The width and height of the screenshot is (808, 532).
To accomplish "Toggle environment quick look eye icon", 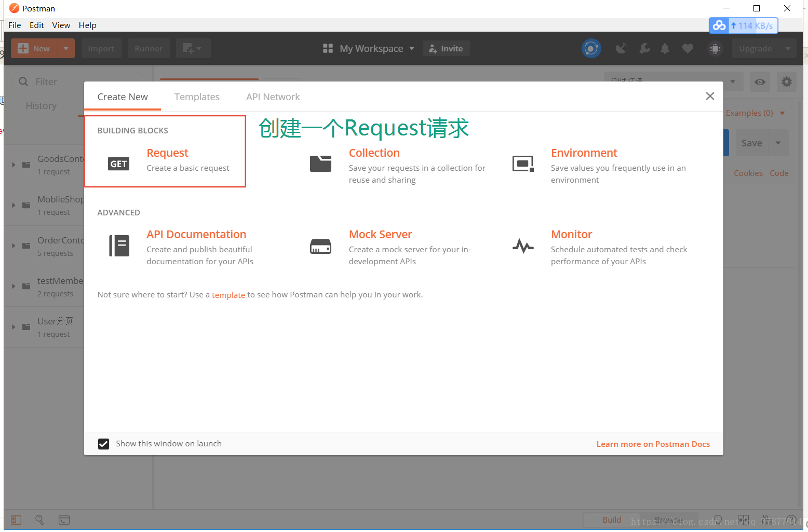I will tap(760, 81).
